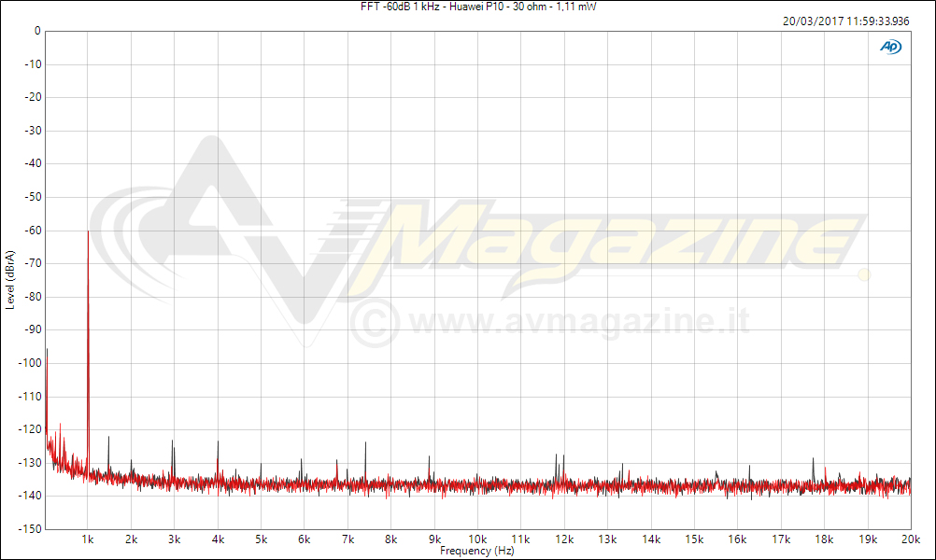The width and height of the screenshot is (936, 560).
Task: Click the copyright symbol in the watermark
Action: pos(375,322)
